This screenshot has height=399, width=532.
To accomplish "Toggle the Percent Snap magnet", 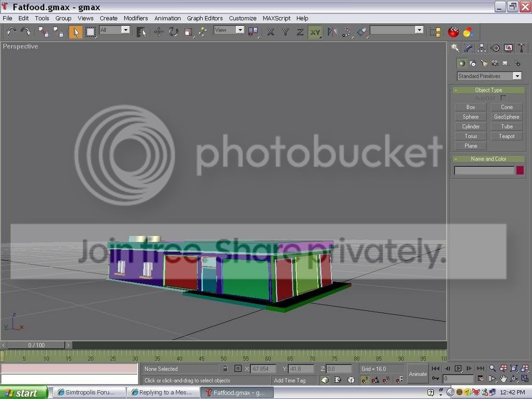I will 386,380.
